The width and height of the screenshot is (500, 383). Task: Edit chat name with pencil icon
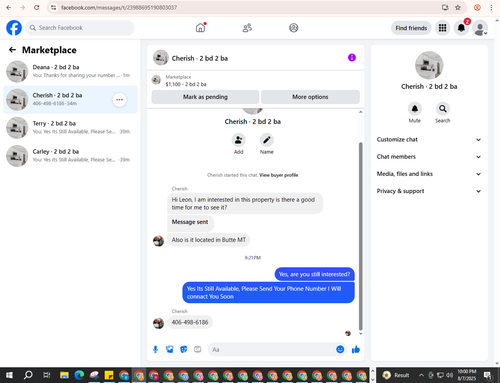(267, 140)
